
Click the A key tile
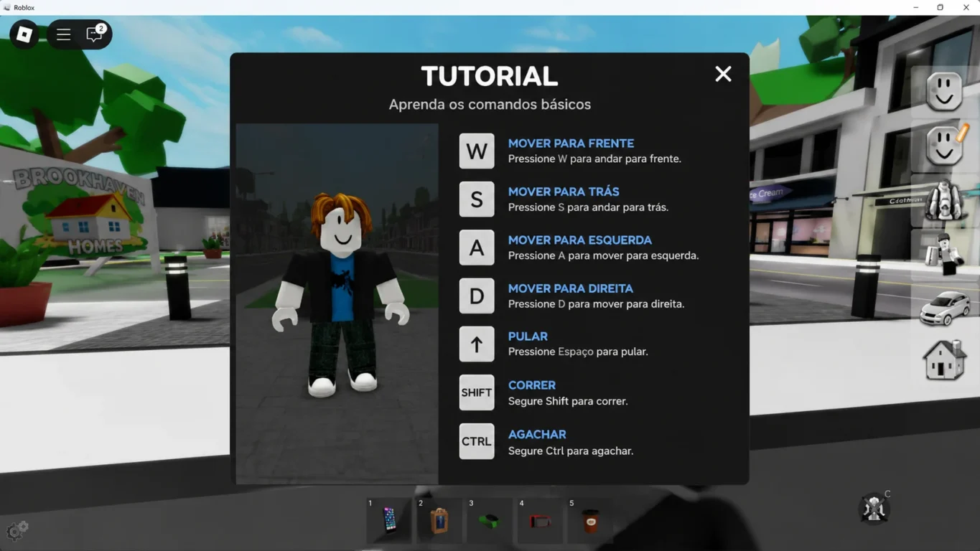pos(477,248)
